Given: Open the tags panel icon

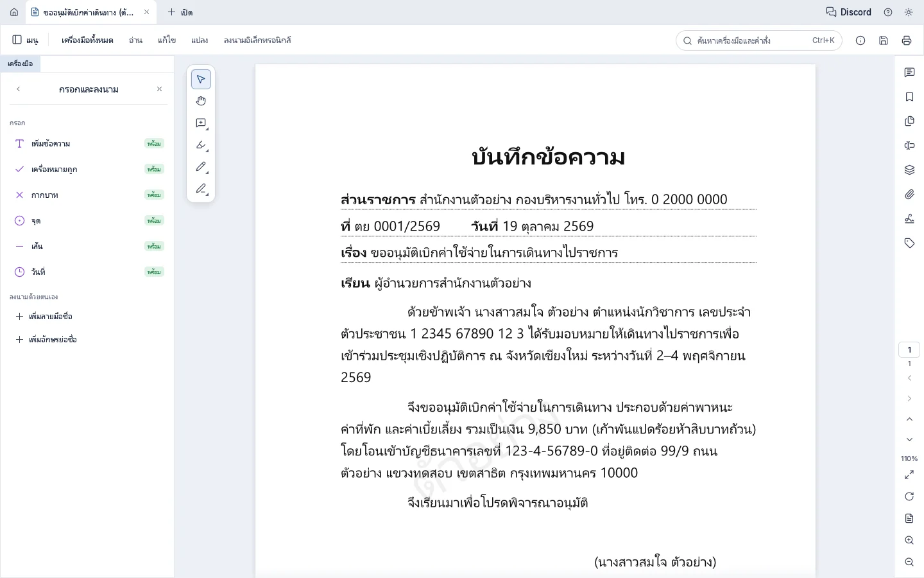Looking at the screenshot, I should 909,243.
